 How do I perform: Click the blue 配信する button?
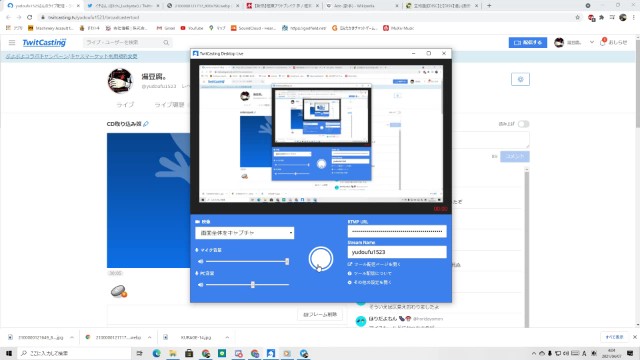tap(528, 42)
